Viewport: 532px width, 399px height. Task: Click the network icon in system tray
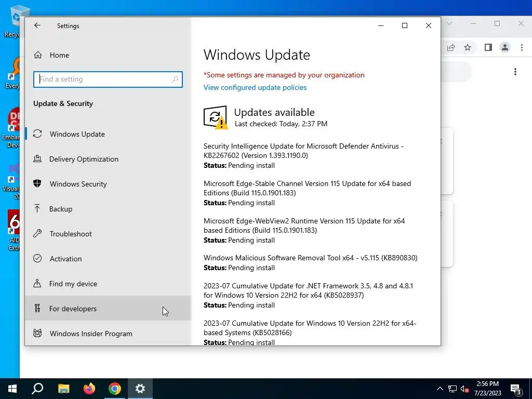pyautogui.click(x=453, y=389)
